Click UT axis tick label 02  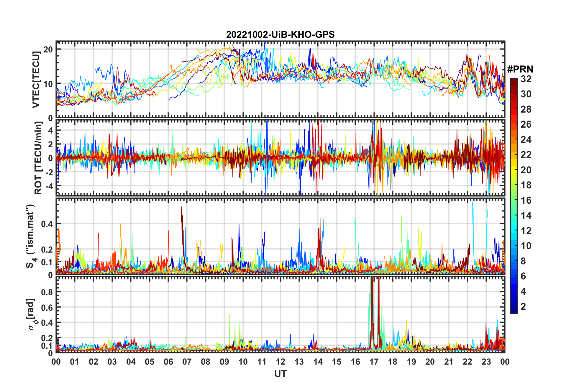[93, 362]
